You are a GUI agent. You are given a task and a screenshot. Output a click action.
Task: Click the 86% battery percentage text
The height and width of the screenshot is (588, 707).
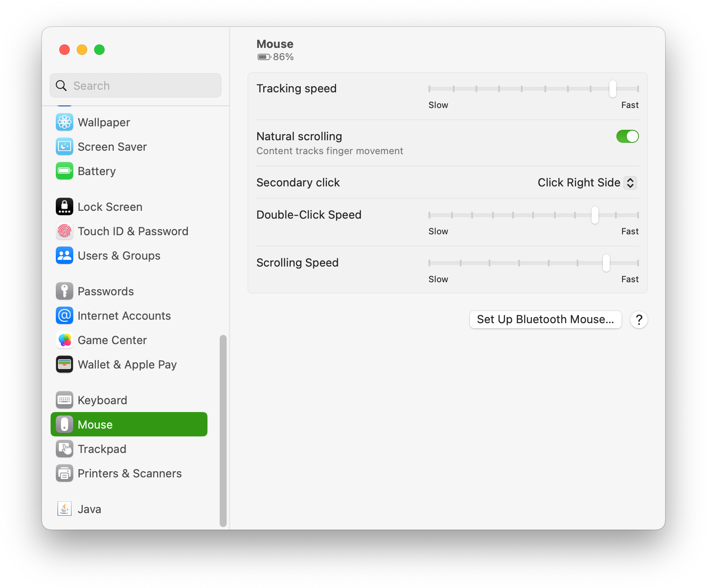tap(283, 57)
